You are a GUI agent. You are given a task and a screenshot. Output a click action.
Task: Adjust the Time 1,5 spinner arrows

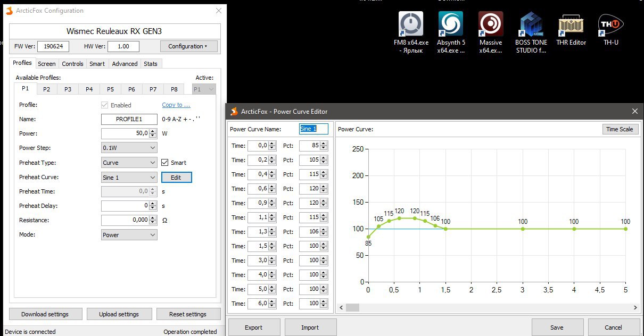(x=272, y=246)
